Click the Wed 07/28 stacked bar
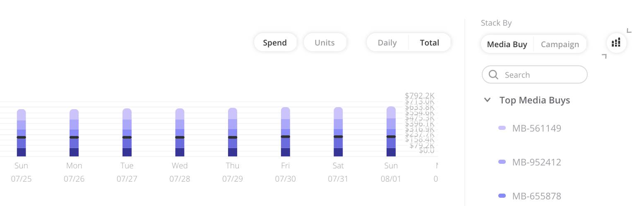This screenshot has height=206, width=644. pyautogui.click(x=180, y=132)
